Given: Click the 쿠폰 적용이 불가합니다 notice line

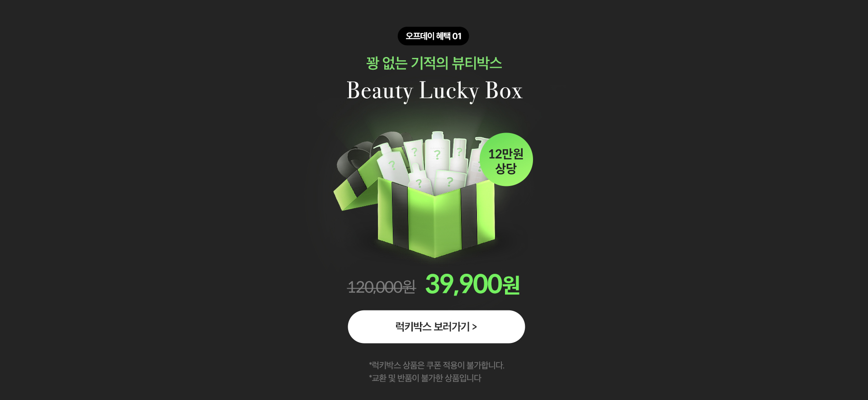Looking at the screenshot, I should tap(436, 365).
